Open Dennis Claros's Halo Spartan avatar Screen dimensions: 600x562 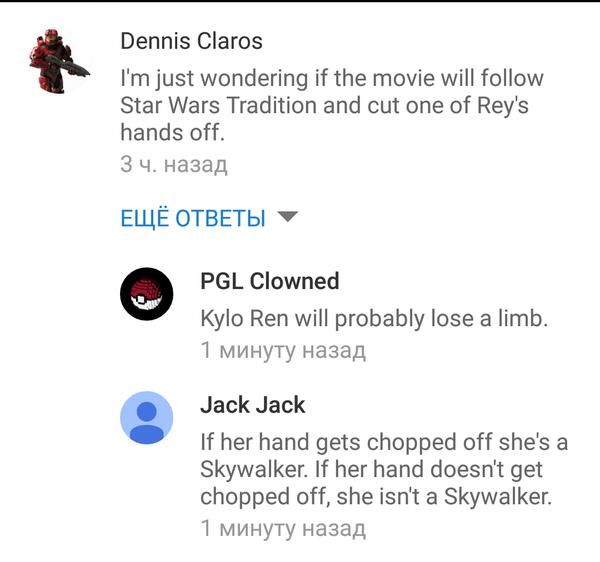[59, 60]
